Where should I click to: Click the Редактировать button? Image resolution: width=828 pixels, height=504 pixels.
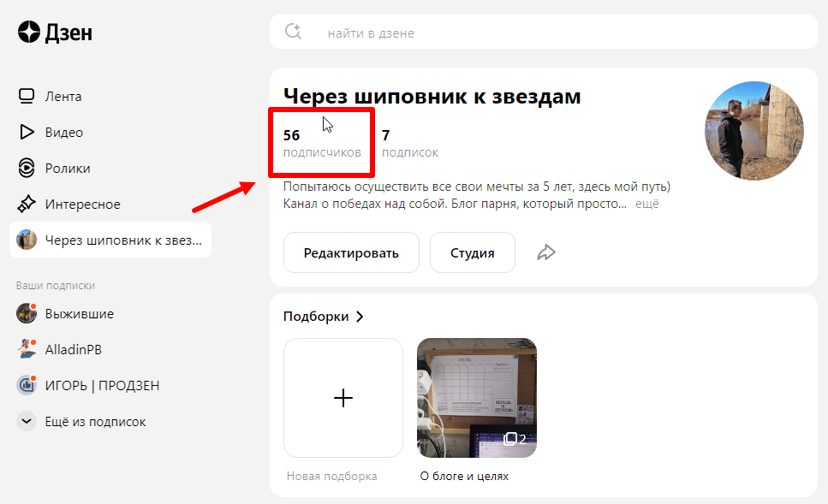(x=351, y=252)
